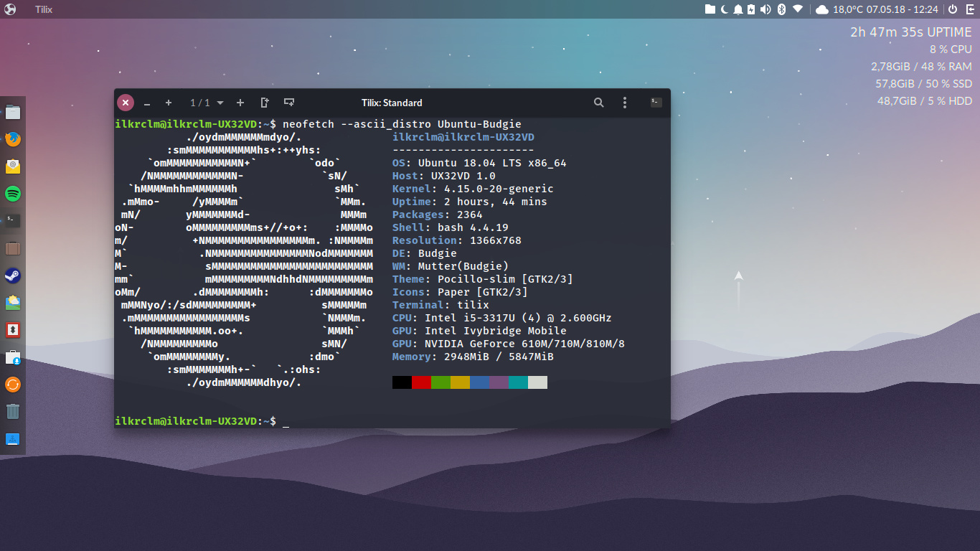The height and width of the screenshot is (551, 980).
Task: Click the power button in top panel
Action: [x=953, y=9]
